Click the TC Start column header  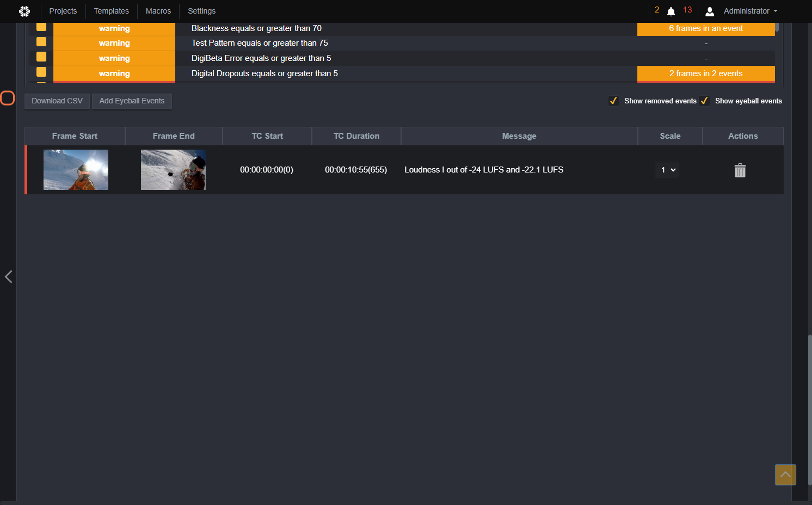click(267, 136)
